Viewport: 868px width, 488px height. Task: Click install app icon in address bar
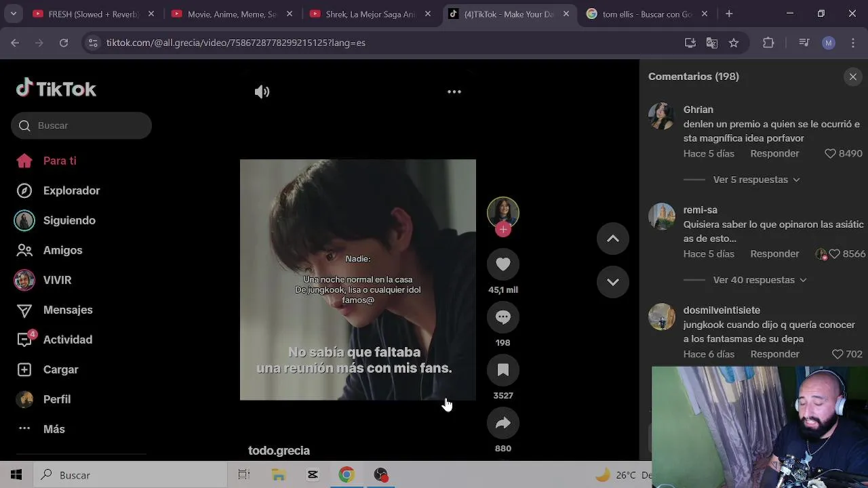point(690,43)
